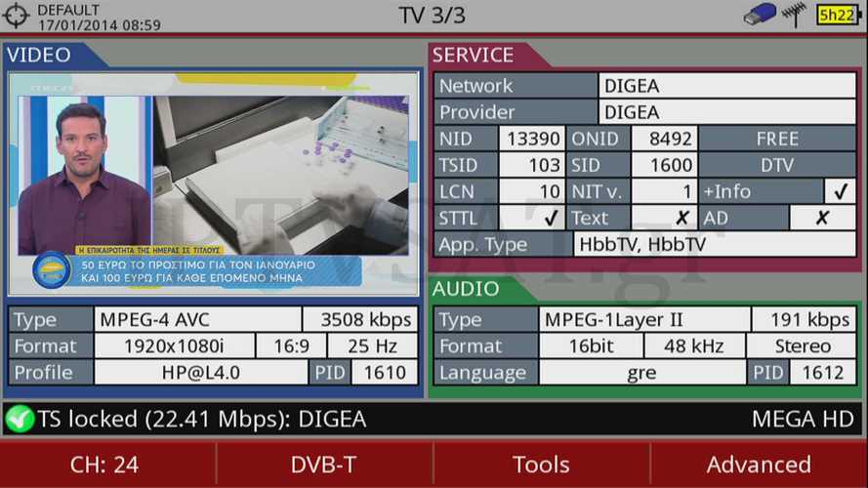Open the CH: 24 channel menu
This screenshot has height=488, width=868.
tap(104, 465)
